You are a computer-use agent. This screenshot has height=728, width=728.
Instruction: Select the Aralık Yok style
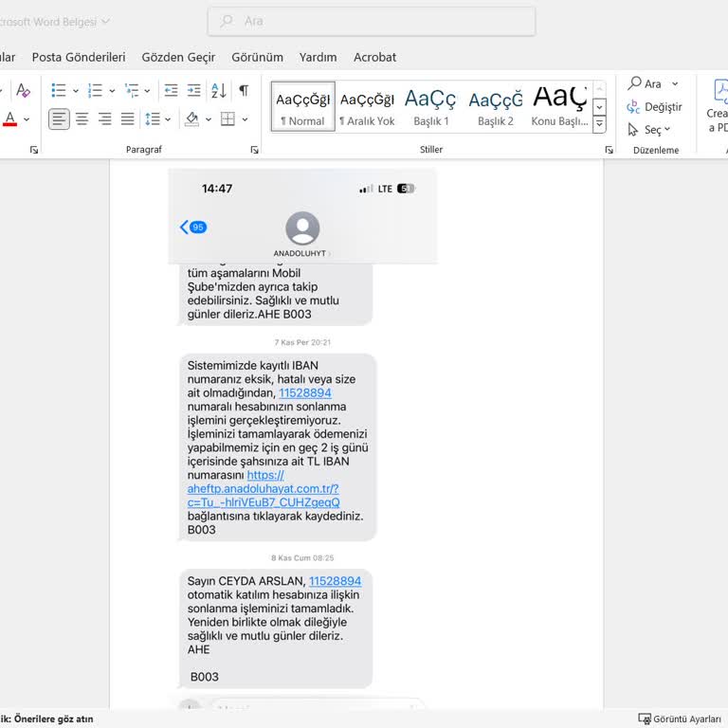(x=367, y=107)
